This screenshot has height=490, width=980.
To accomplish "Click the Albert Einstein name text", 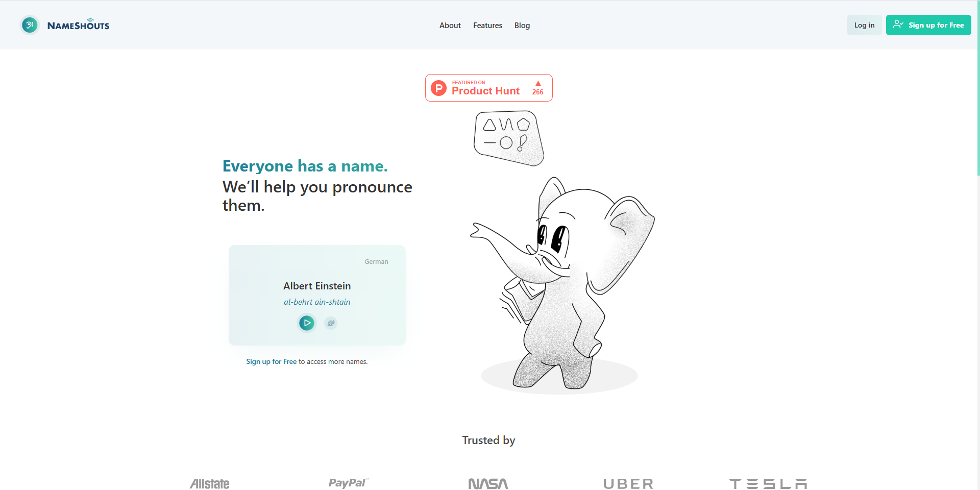I will pos(317,286).
